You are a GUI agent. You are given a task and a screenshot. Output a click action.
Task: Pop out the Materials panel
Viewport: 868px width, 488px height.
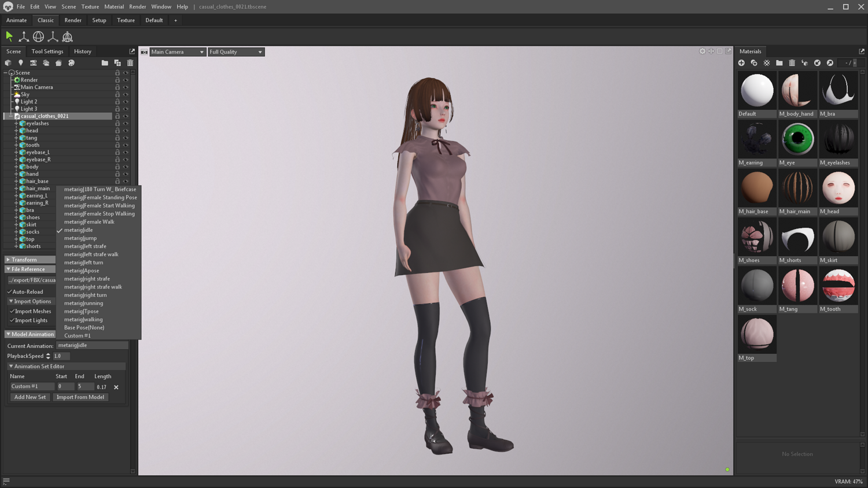[x=862, y=51]
